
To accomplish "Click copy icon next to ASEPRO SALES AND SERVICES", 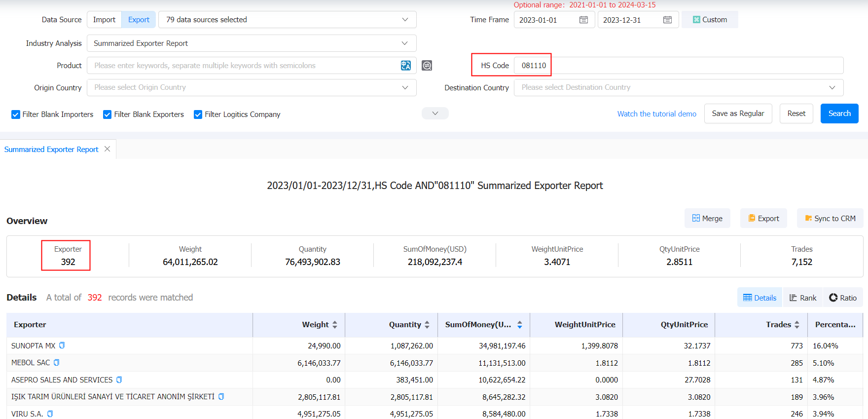I will 119,380.
